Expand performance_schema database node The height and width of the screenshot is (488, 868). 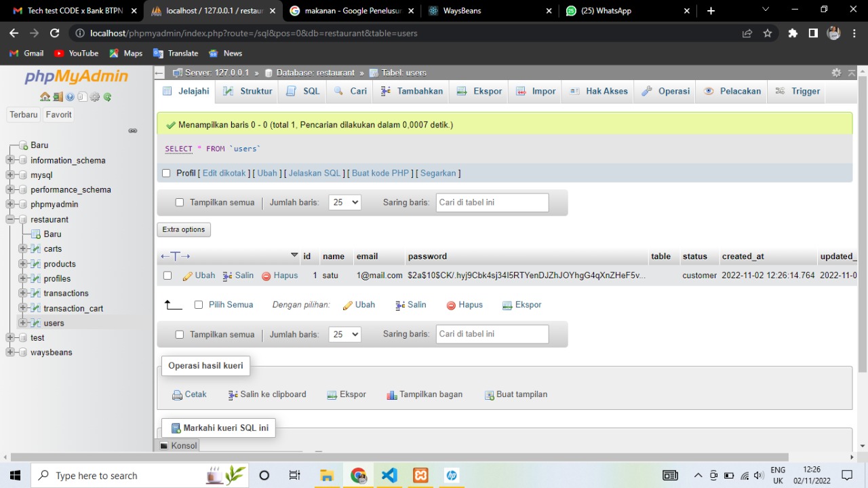pyautogui.click(x=10, y=190)
